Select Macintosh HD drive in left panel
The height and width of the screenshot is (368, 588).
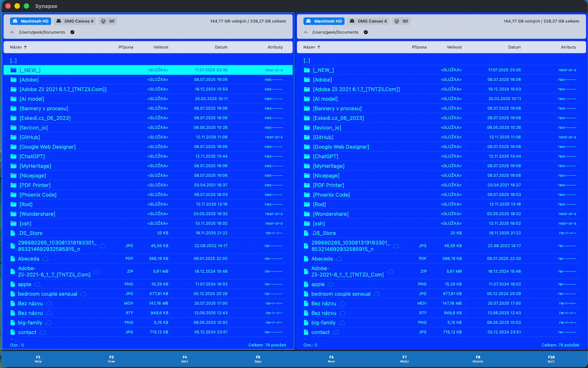click(31, 21)
